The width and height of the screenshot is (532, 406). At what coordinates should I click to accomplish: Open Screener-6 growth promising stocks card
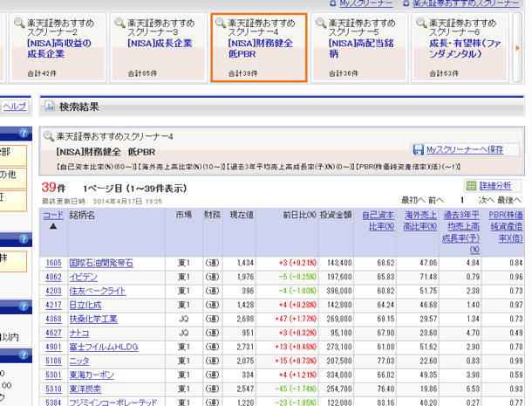[460, 48]
